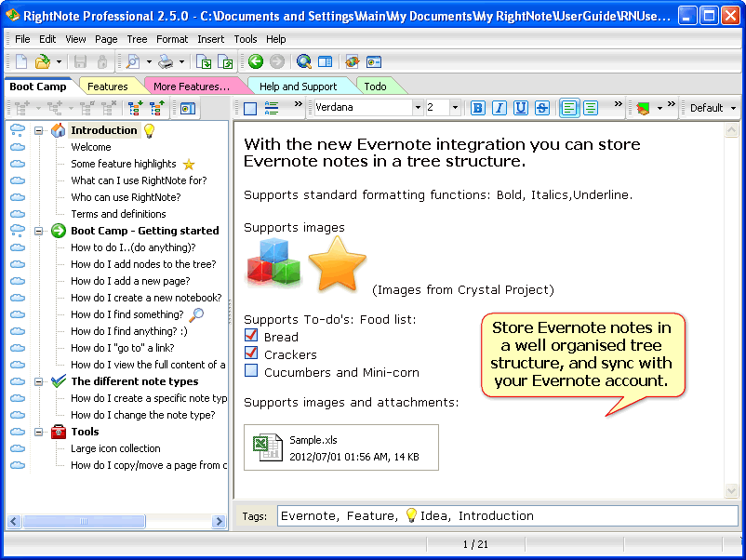Screen dimensions: 746x560
Task: Toggle bold formatting
Action: coord(478,108)
